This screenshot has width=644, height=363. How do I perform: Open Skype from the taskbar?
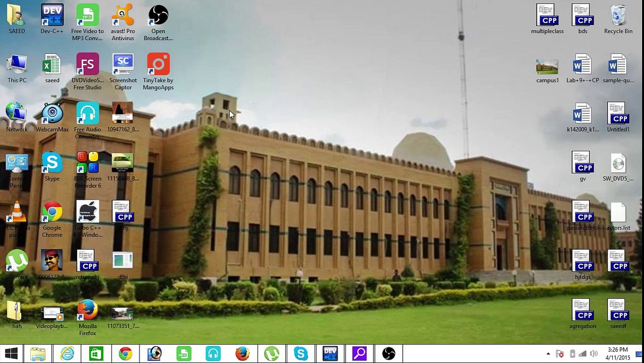point(301,353)
